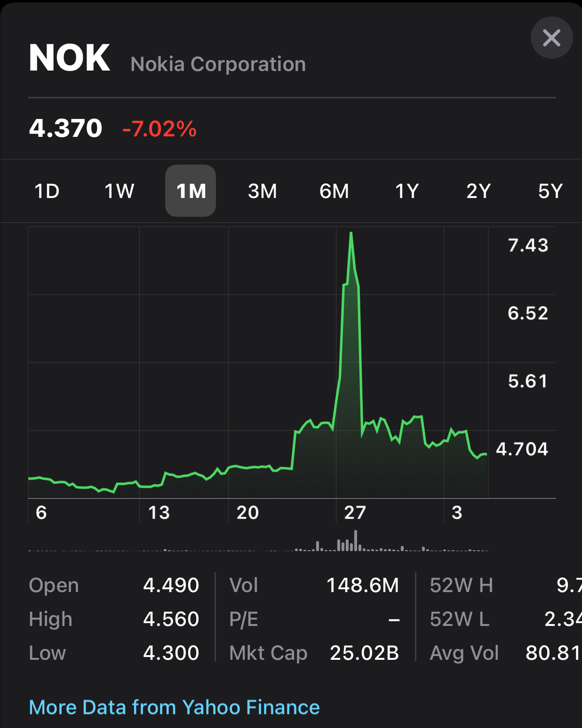Viewport: 582px width, 728px height.
Task: Open More Data from Yahoo Finance link
Action: (175, 707)
